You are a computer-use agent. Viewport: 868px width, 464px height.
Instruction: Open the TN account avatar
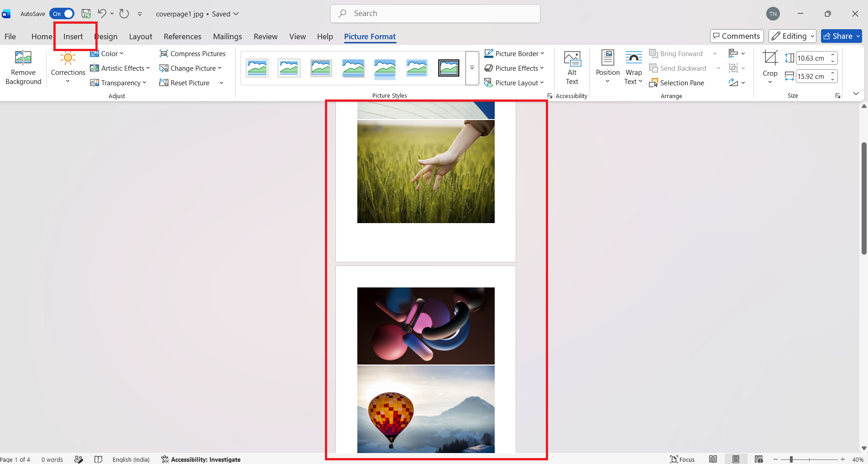tap(773, 14)
